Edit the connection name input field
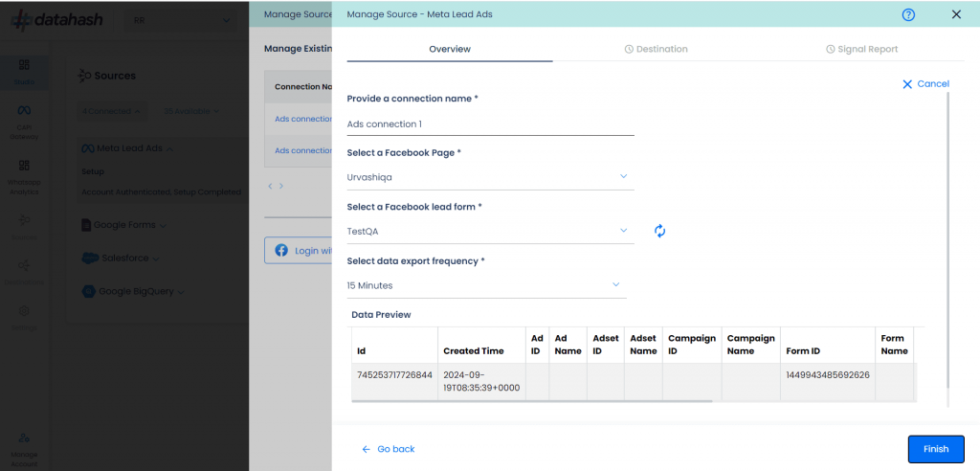The width and height of the screenshot is (980, 471). tap(491, 123)
